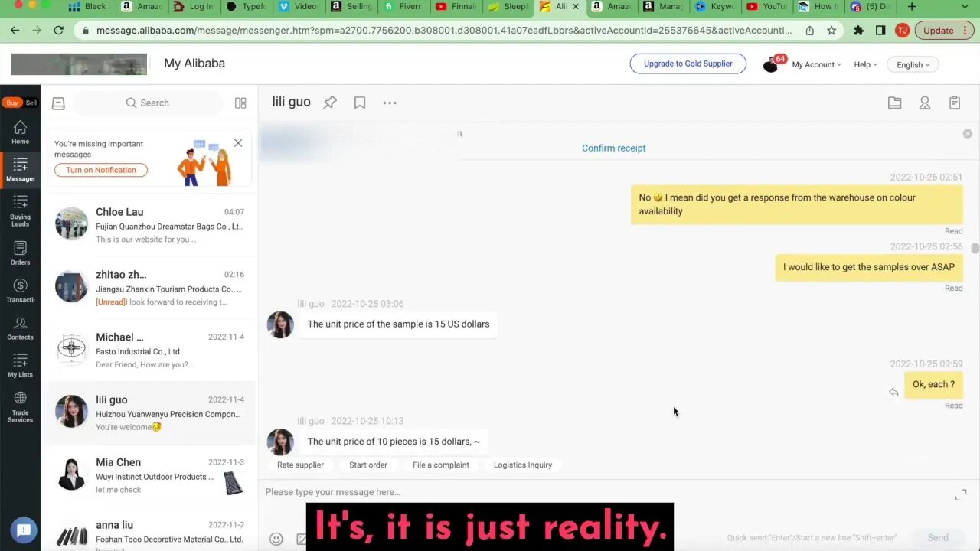Bookmark the lili guo conversation
This screenshot has width=980, height=551.
(360, 103)
